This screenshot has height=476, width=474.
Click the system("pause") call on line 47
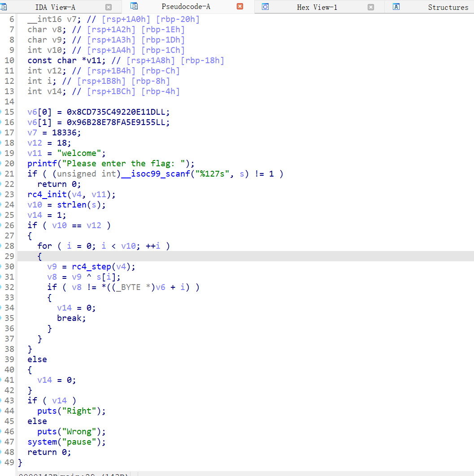(x=66, y=442)
